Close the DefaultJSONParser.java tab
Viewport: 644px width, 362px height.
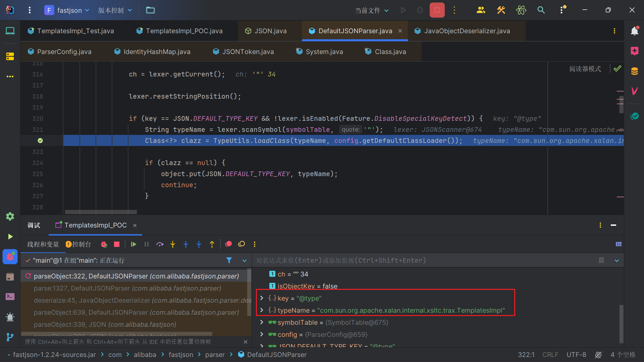click(x=400, y=31)
